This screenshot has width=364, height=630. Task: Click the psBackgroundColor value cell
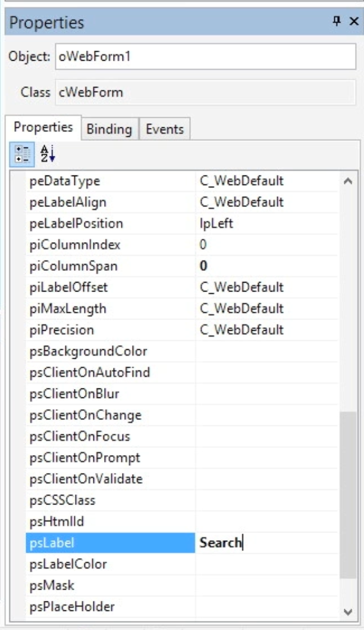click(x=266, y=352)
